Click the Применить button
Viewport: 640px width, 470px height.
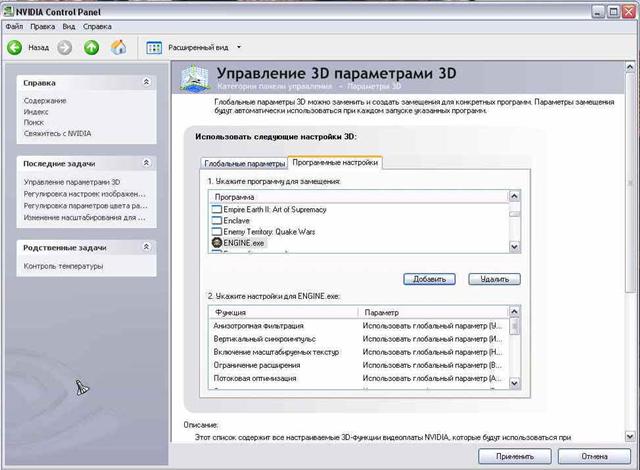coord(515,456)
